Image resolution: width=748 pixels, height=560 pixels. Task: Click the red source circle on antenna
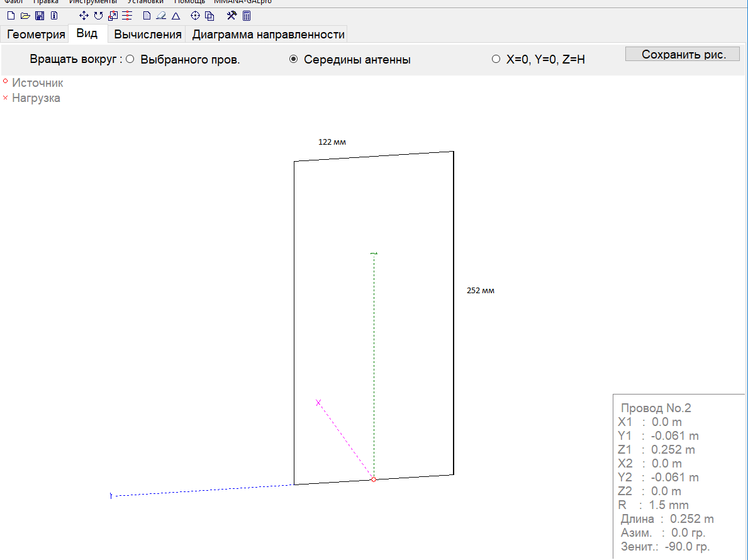(x=374, y=479)
